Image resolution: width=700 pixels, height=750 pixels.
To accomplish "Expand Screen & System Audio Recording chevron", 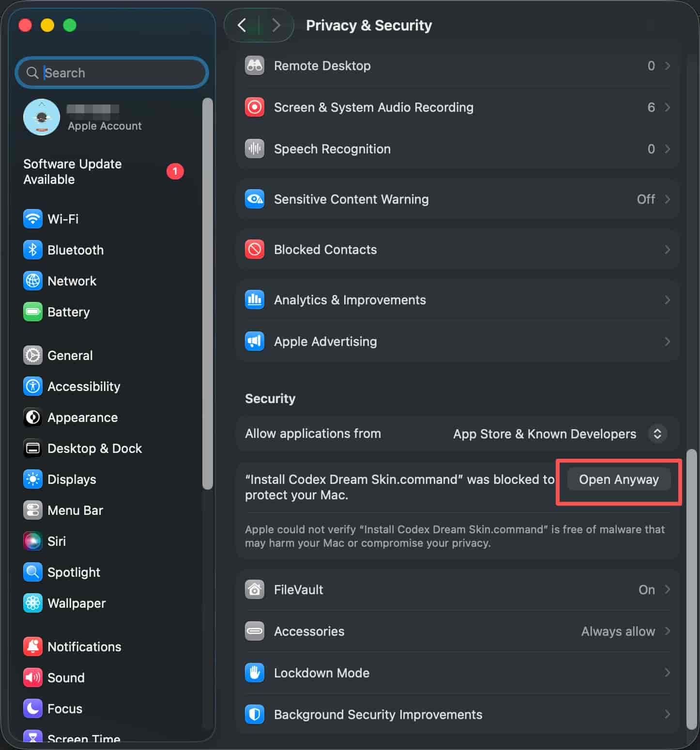I will click(x=668, y=107).
